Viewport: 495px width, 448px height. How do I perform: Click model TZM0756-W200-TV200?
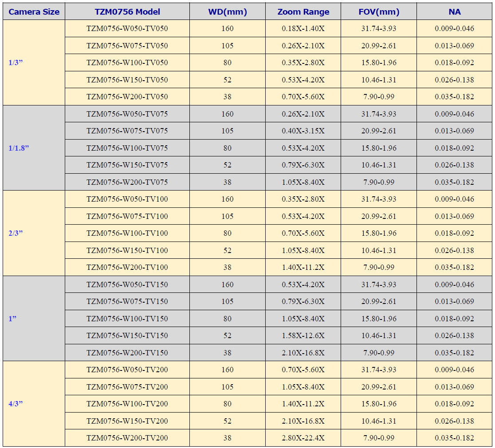[x=127, y=438]
